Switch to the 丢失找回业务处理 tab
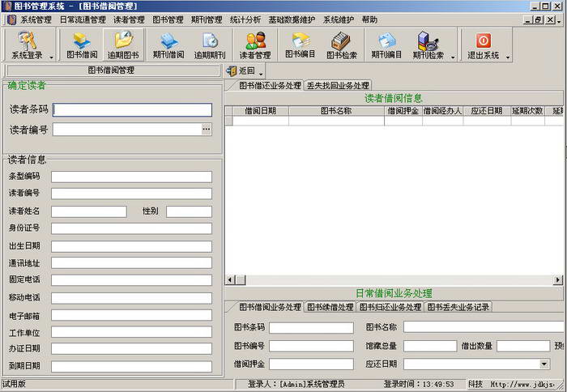Viewport: 567px width, 392px height. pyautogui.click(x=338, y=85)
